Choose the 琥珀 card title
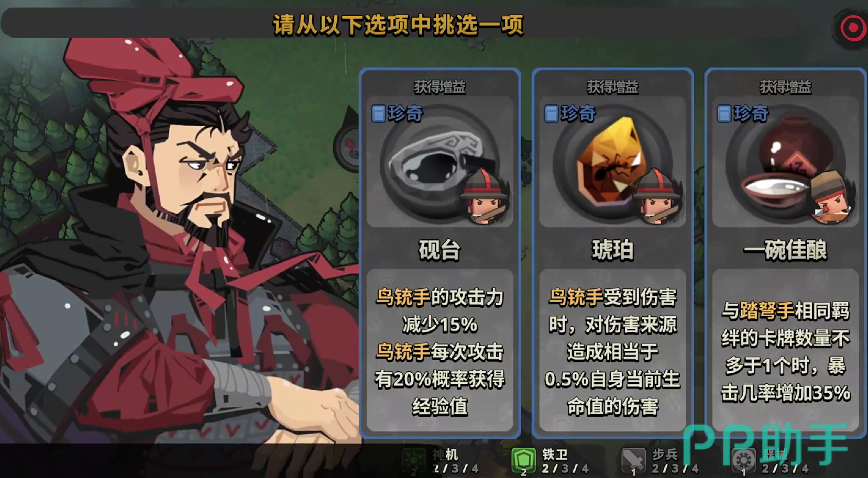868x478 pixels. 612,250
